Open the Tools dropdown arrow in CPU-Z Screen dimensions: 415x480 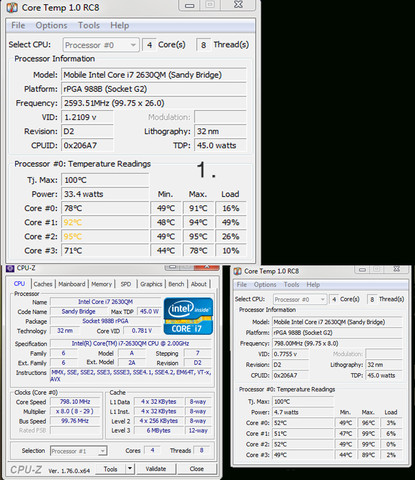pyautogui.click(x=130, y=469)
